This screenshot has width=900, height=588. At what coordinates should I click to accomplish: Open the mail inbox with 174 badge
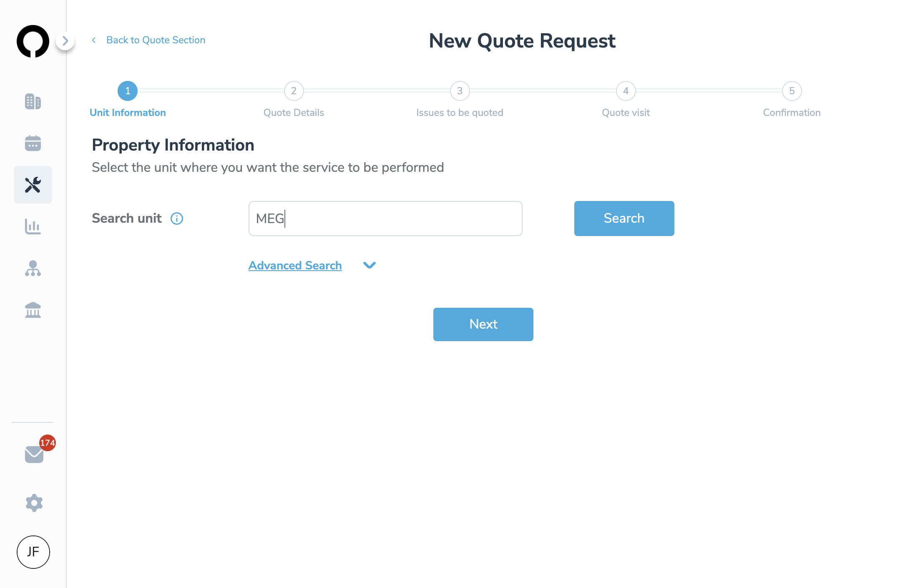(35, 454)
